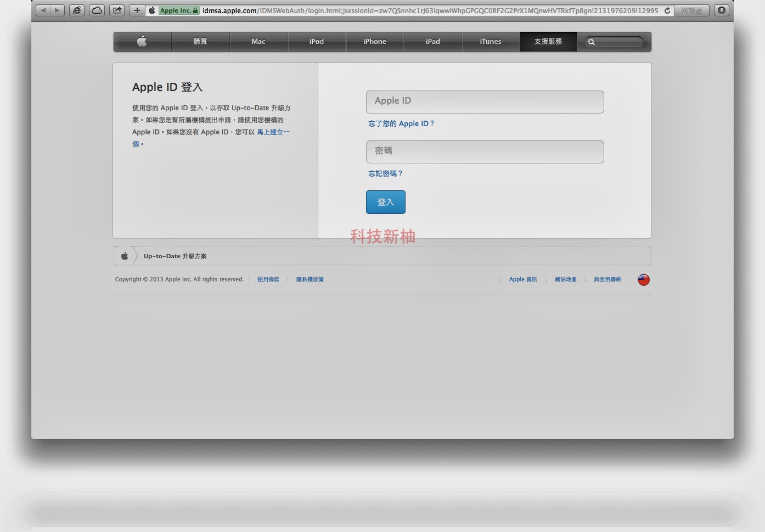Click the 登入 sign-in button

[x=386, y=202]
